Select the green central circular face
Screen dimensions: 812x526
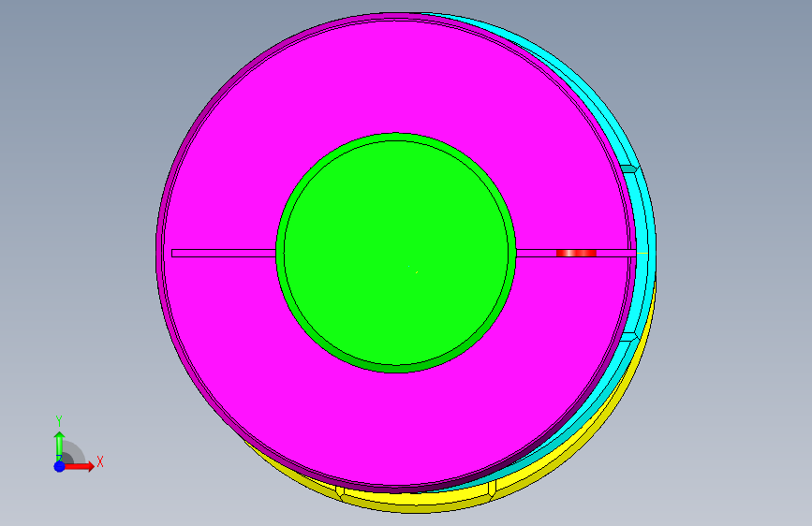click(x=396, y=253)
